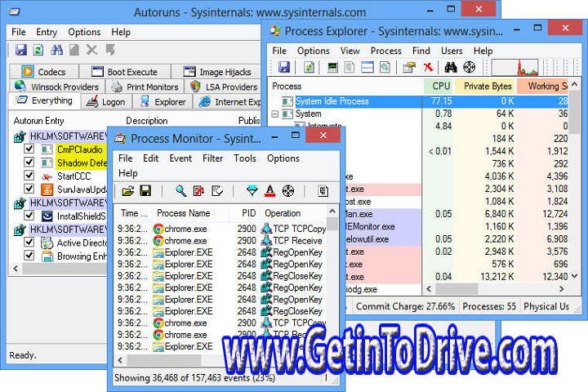The image size is (588, 392).
Task: Show process tree icon in Process Monitor toolbar
Action: click(x=323, y=191)
